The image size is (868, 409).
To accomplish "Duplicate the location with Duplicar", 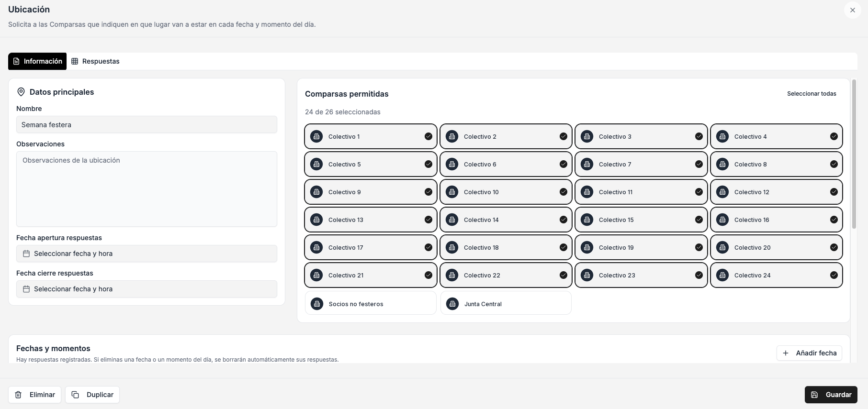I will (92, 395).
